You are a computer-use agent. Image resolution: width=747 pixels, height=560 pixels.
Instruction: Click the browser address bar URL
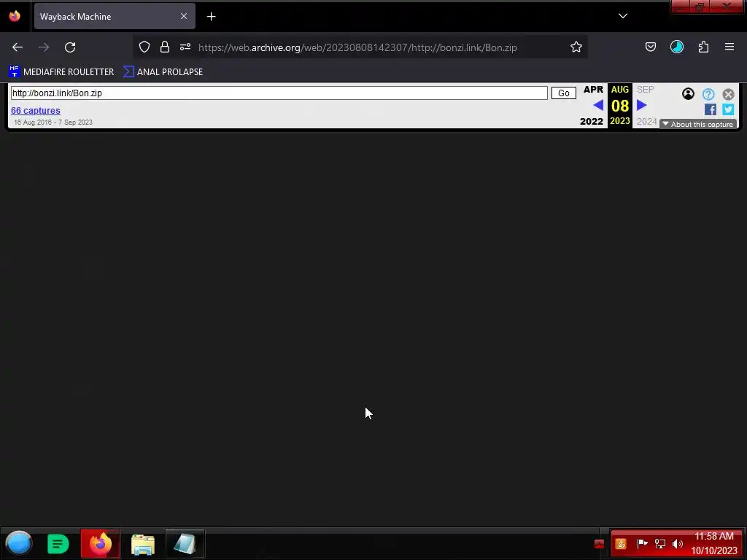357,47
